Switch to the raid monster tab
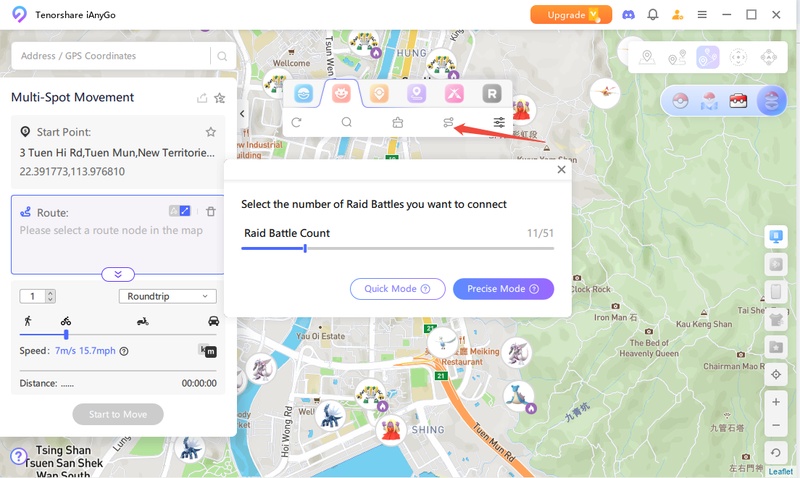Viewport: 800px width, 478px height. [x=341, y=94]
